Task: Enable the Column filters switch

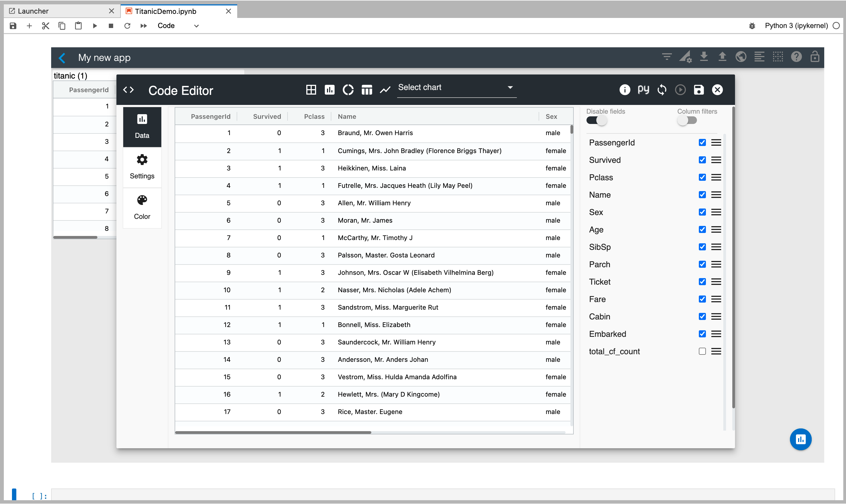Action: click(x=687, y=121)
